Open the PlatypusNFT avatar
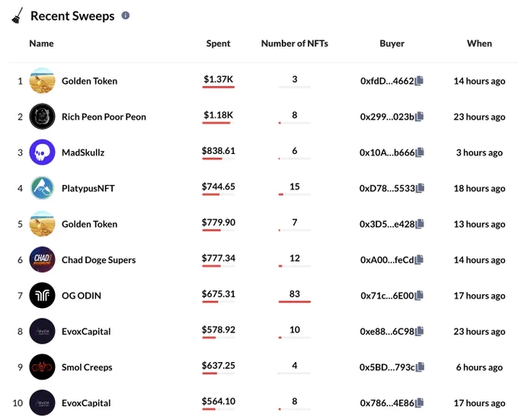518x420 pixels. coord(42,188)
